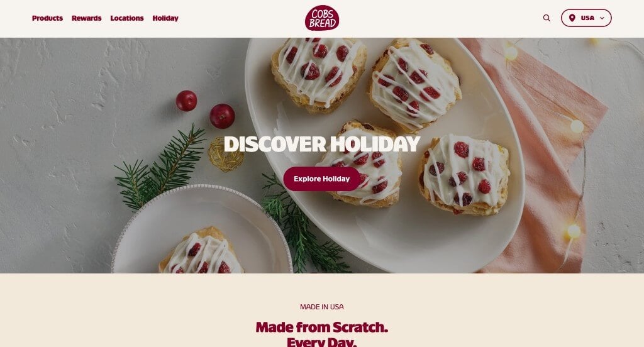
Task: Click the COBS Bread logo
Action: tap(322, 18)
